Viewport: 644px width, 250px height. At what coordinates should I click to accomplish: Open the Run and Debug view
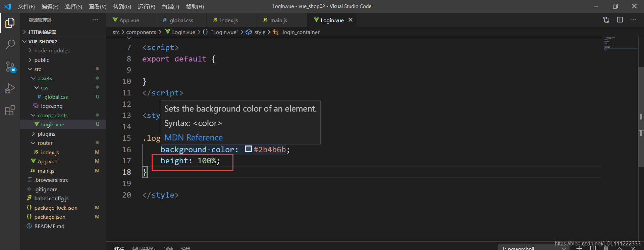point(10,88)
